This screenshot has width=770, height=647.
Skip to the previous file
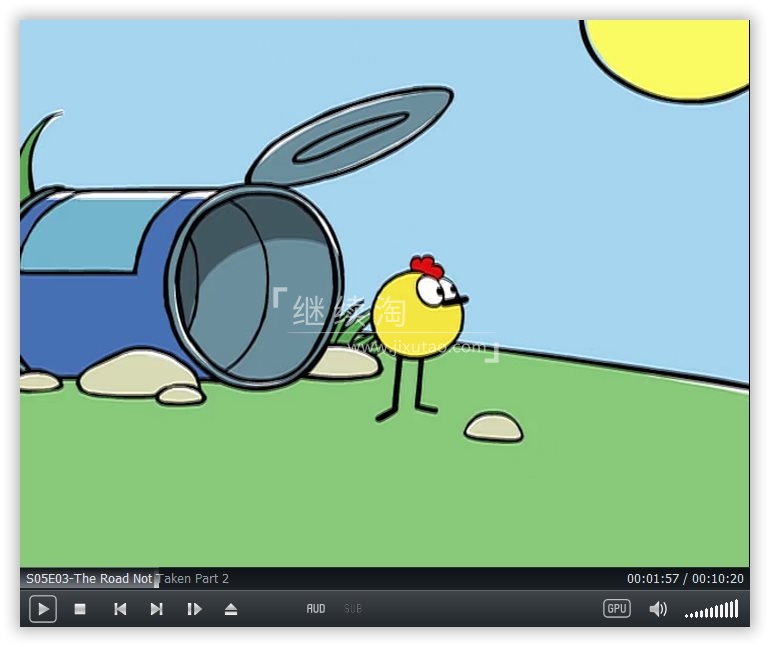(120, 609)
